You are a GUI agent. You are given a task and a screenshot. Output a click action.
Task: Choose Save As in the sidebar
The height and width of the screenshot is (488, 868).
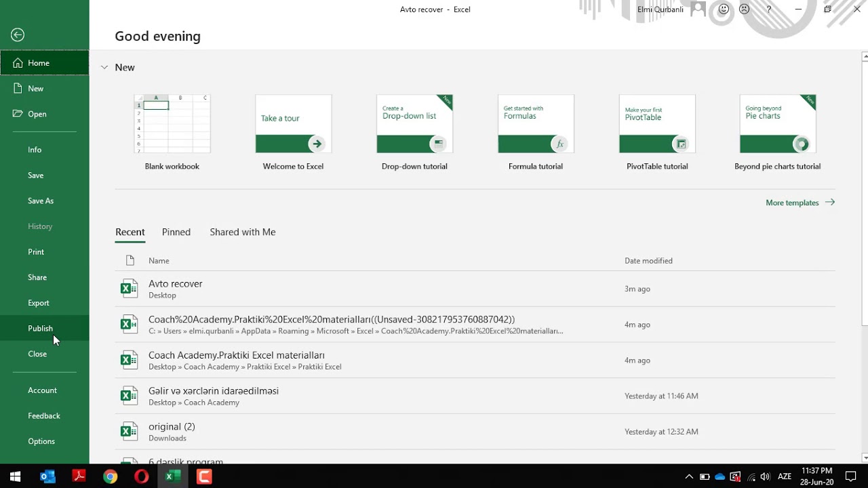[x=44, y=201]
